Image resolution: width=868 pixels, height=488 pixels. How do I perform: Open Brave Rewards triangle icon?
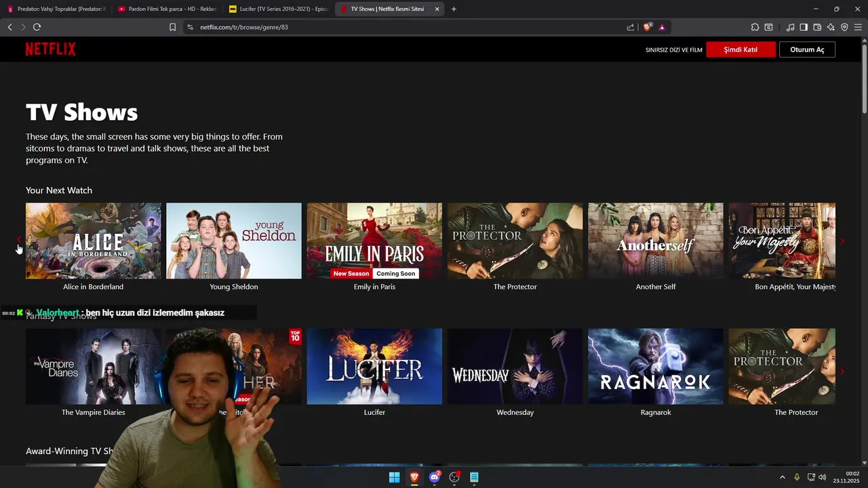662,27
